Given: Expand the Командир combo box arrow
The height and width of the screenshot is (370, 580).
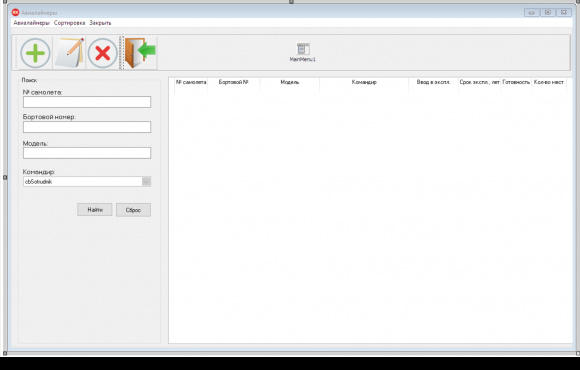Looking at the screenshot, I should pos(146,182).
